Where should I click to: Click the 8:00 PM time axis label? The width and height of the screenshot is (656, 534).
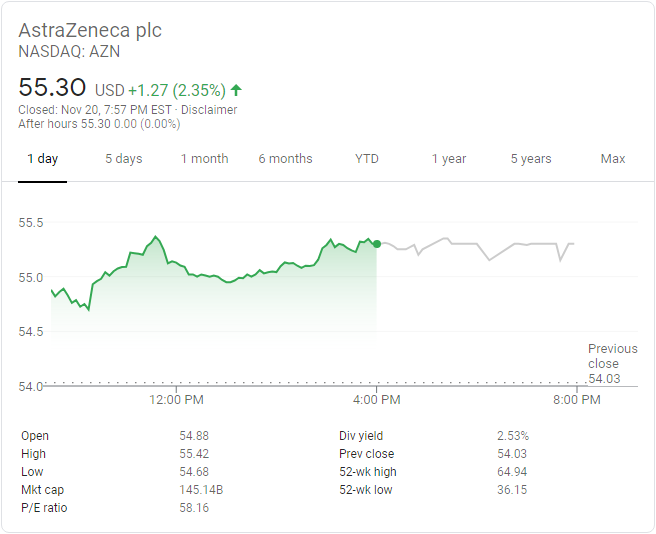(577, 400)
